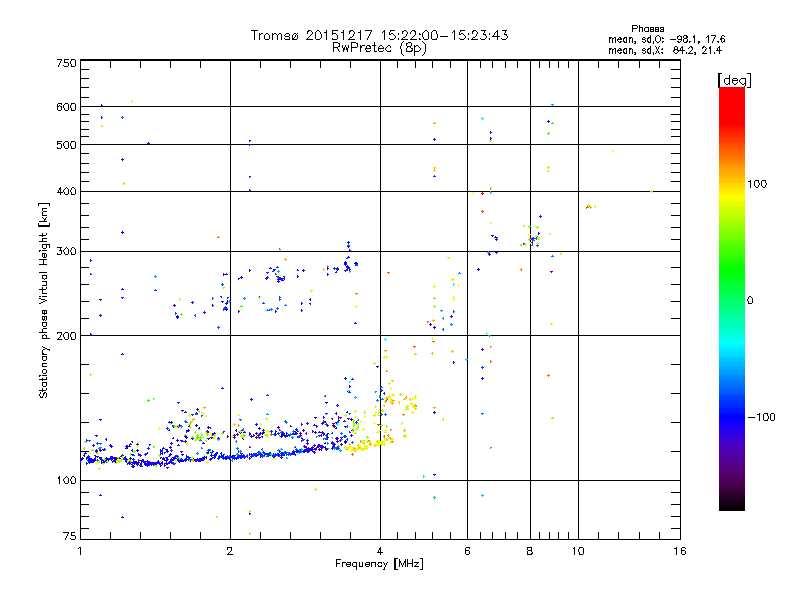Click the x-axis label '4'
Viewport: 800px width, 600px height.
pos(380,551)
